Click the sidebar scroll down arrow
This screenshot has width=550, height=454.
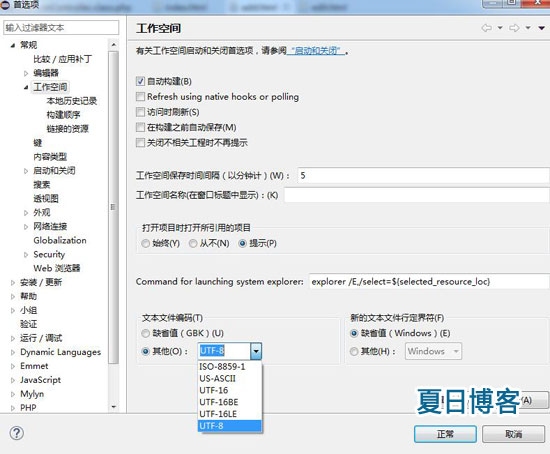(x=113, y=407)
